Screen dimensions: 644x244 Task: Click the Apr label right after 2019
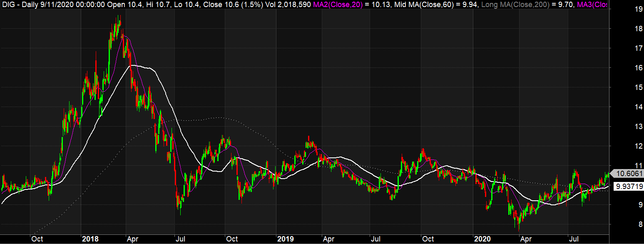click(328, 239)
